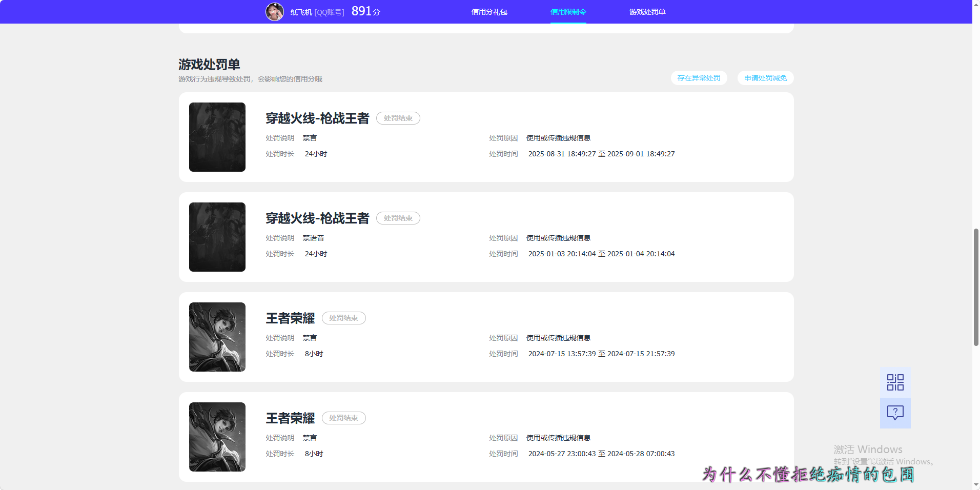Click the user avatar in the header
This screenshot has width=980, height=490.
click(x=274, y=11)
